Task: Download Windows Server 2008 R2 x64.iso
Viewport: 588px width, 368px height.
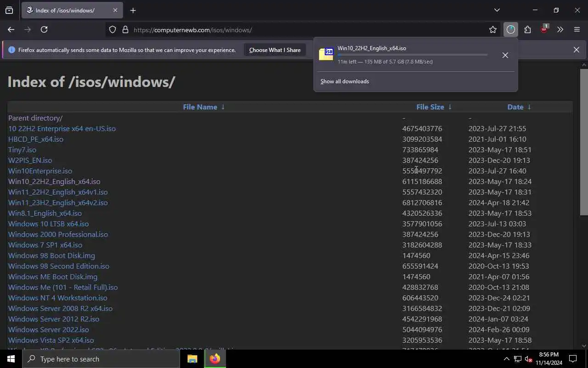Action: point(60,309)
